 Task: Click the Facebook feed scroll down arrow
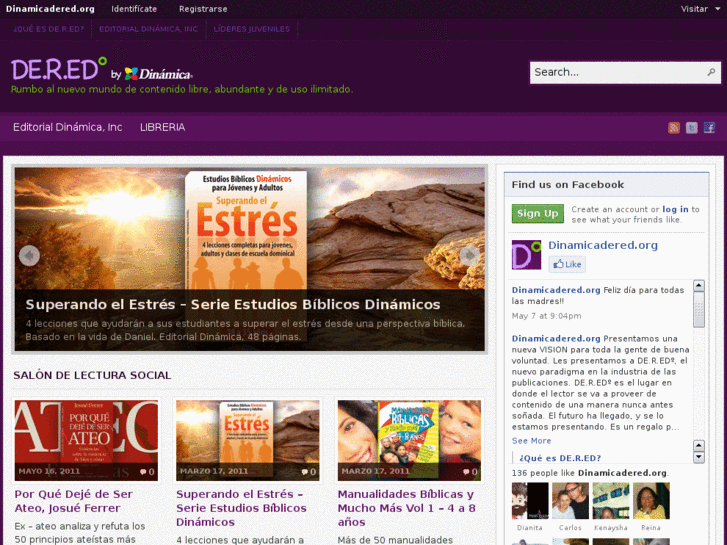(699, 457)
